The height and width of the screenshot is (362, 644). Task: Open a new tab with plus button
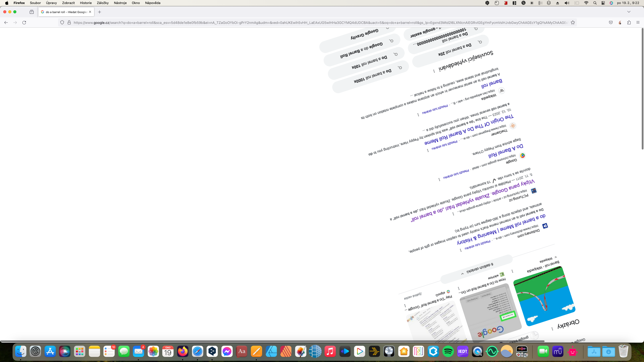(100, 12)
